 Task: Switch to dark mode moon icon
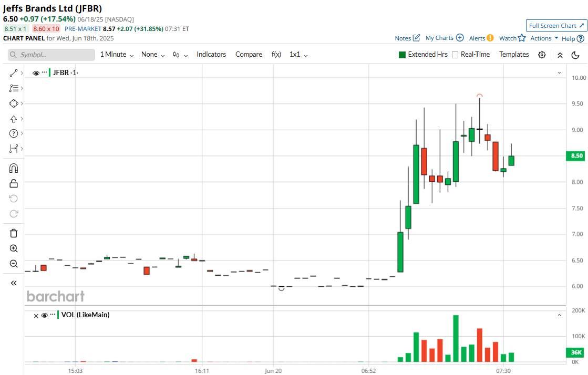coord(575,55)
